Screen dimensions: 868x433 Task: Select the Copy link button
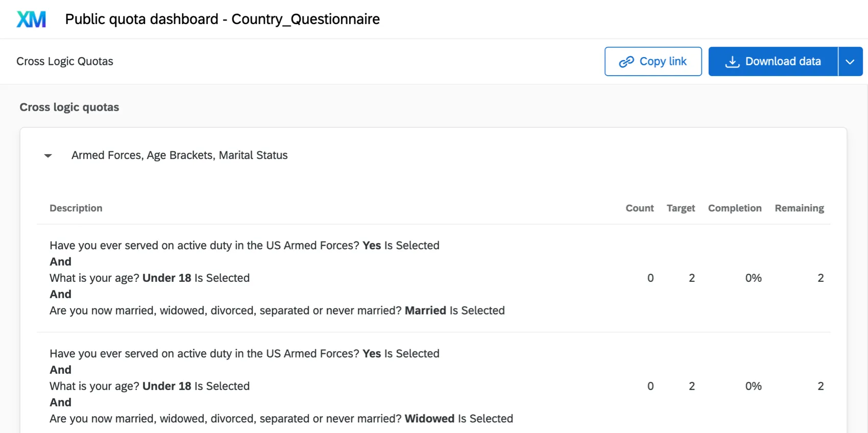pos(653,61)
